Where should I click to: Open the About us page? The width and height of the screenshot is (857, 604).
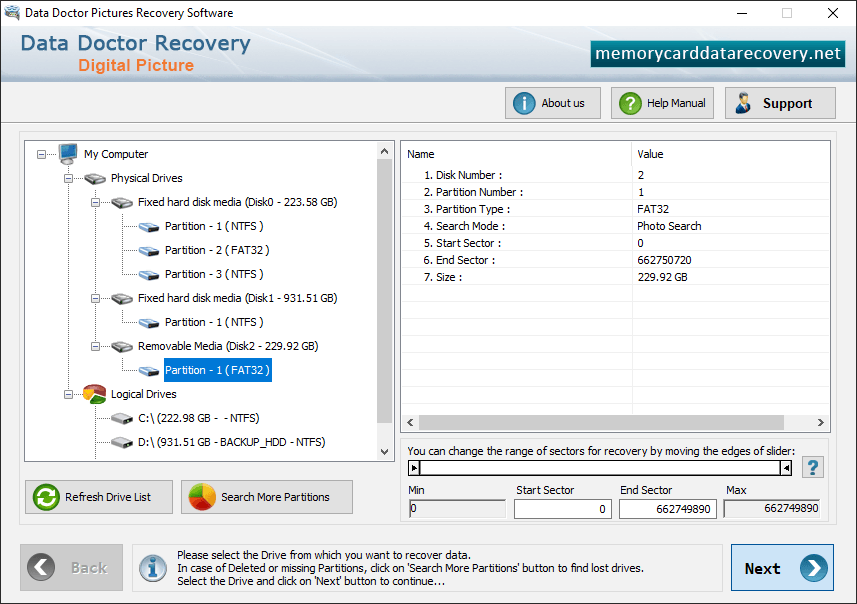[553, 103]
